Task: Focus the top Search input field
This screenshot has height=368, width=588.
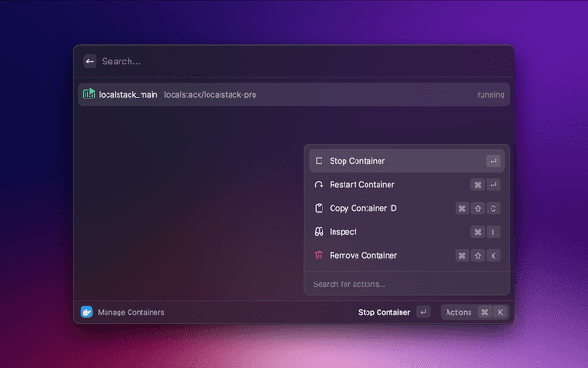Action: 276,62
